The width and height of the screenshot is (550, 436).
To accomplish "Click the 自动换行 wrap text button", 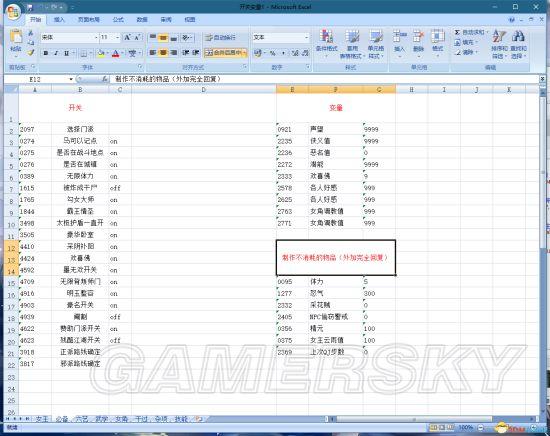I will (220, 37).
